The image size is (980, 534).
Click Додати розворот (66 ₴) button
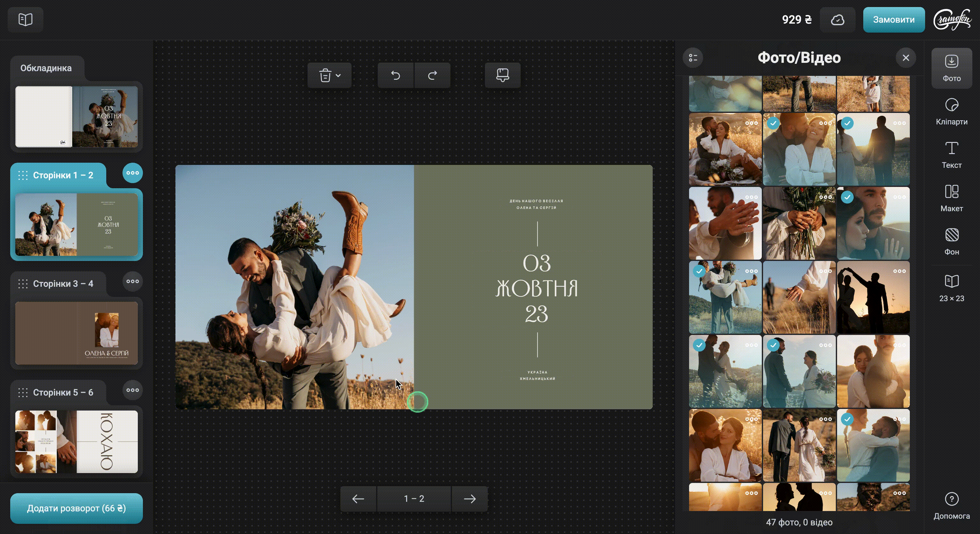pyautogui.click(x=77, y=508)
